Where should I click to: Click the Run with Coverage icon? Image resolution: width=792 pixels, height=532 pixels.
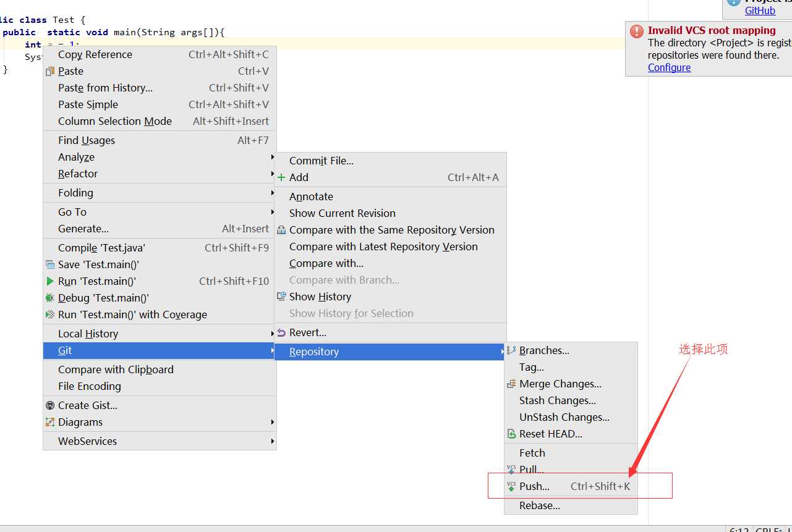pos(50,315)
